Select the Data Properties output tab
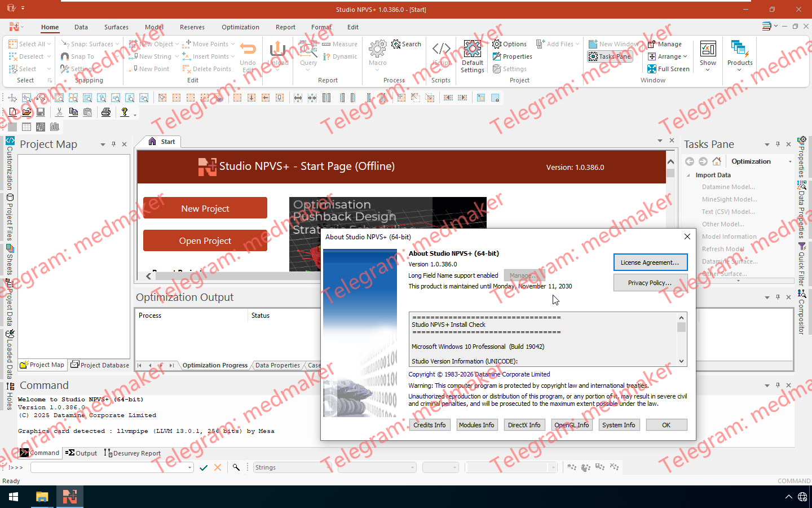The width and height of the screenshot is (812, 508). pyautogui.click(x=277, y=365)
